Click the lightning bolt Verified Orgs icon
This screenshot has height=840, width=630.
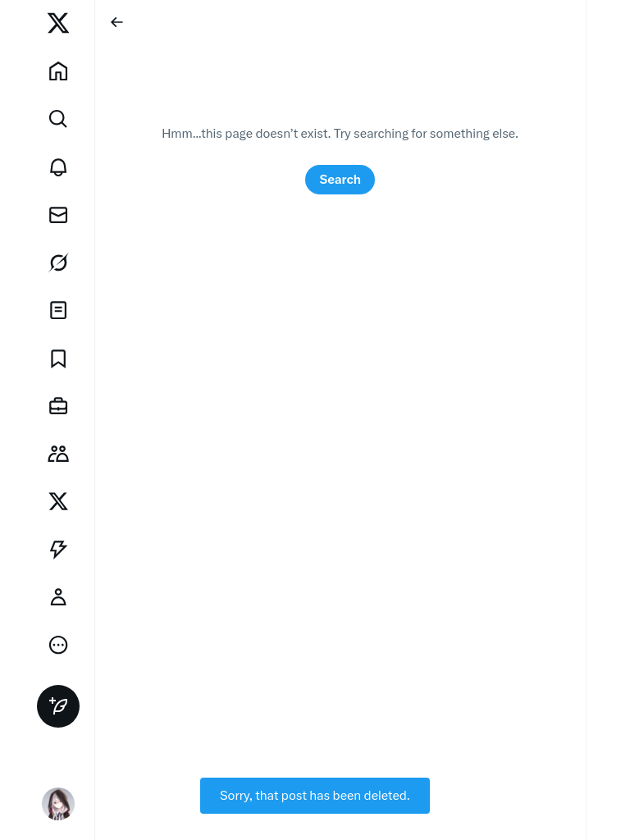tap(58, 549)
